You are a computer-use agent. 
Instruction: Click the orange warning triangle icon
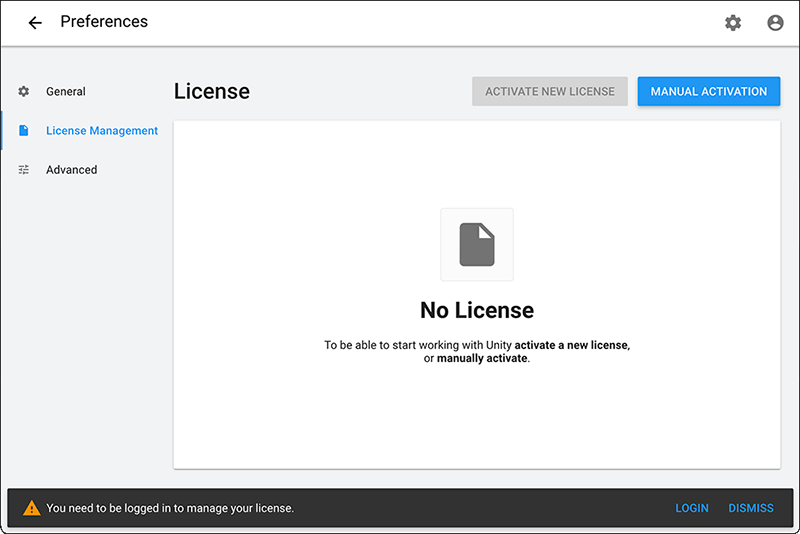tap(32, 508)
